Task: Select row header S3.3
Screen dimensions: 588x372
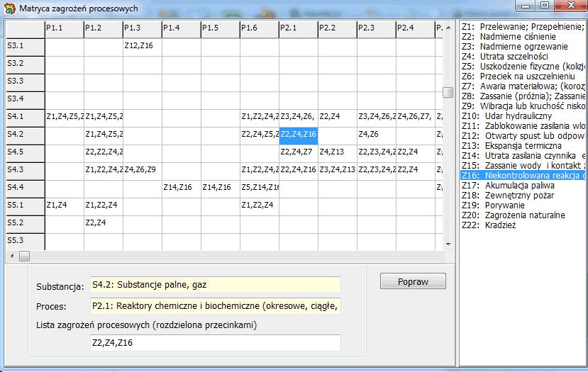Action: click(26, 82)
